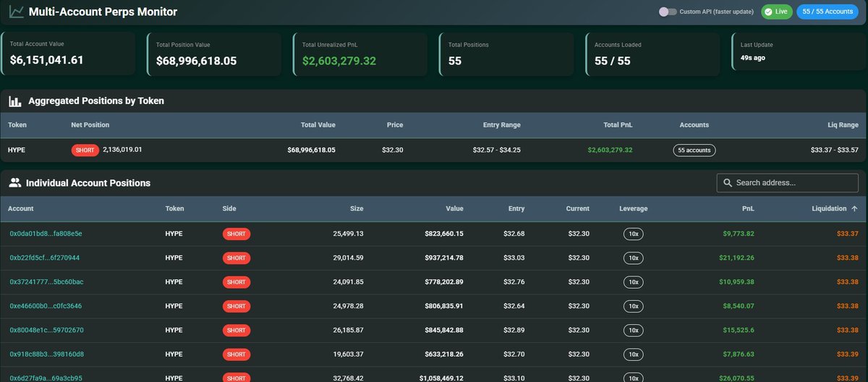This screenshot has height=382, width=868.
Task: Open account 0x80048e1c...59702670 link
Action: (x=46, y=330)
